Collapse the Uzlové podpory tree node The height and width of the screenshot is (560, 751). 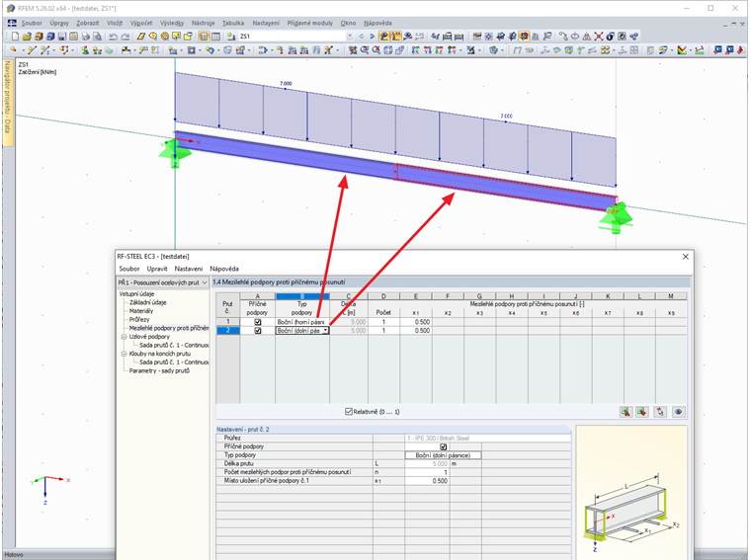pos(124,337)
